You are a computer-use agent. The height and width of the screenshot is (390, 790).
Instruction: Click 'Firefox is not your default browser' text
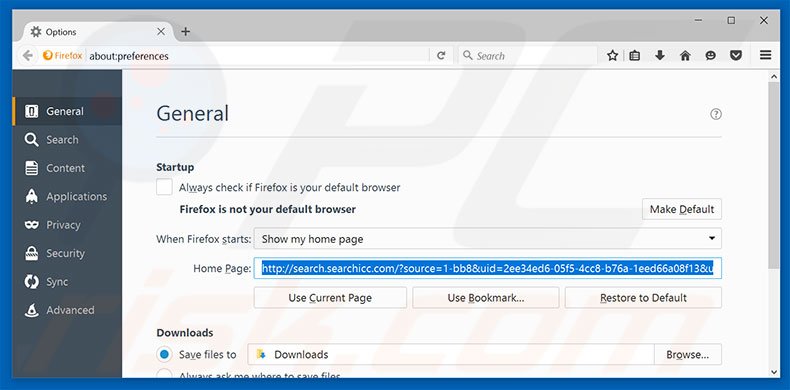268,209
